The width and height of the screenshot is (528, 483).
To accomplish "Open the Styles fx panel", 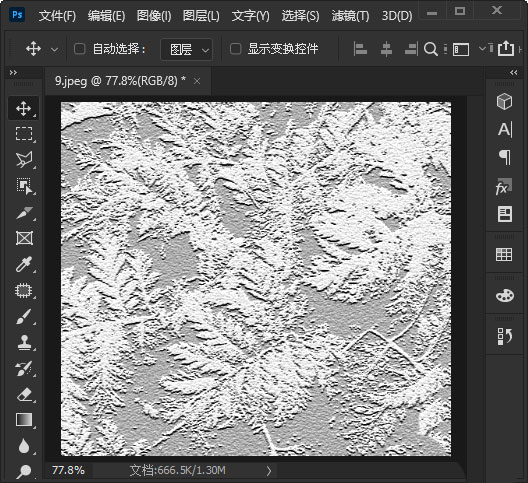I will [x=503, y=187].
